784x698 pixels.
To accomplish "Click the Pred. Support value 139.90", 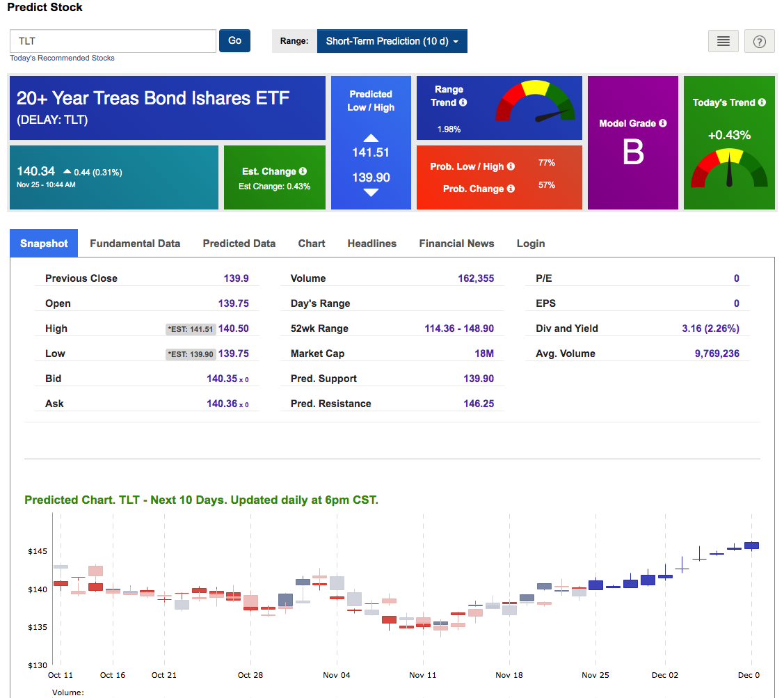I will coord(479,379).
